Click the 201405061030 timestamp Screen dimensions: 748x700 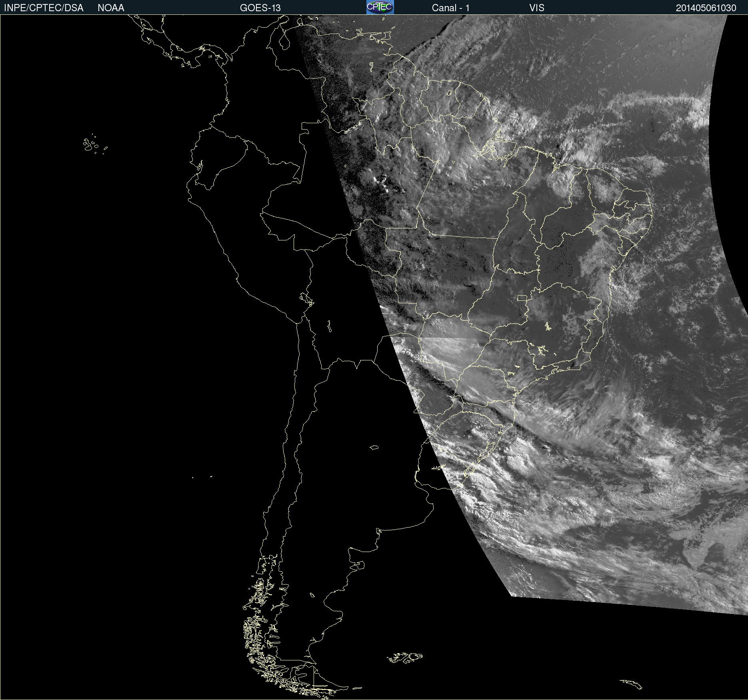pyautogui.click(x=706, y=8)
